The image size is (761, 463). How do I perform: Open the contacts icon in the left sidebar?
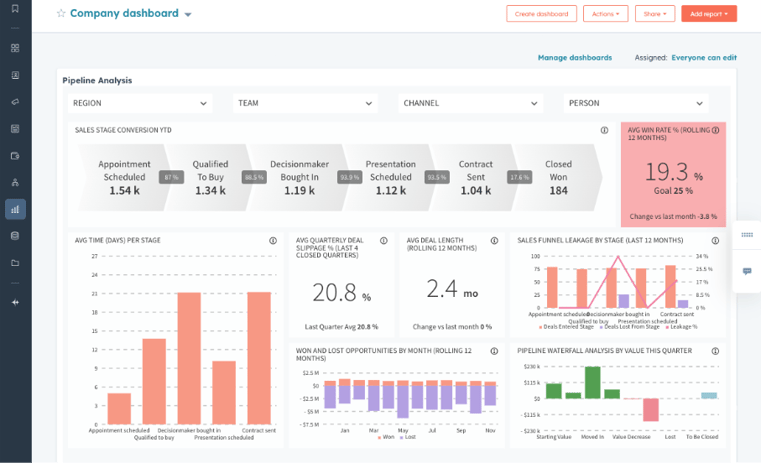click(x=15, y=75)
